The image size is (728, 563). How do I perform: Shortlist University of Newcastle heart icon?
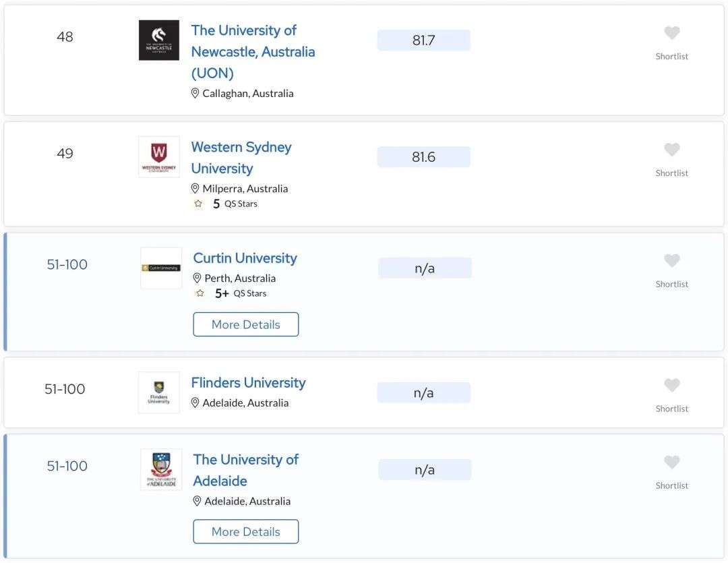coord(671,32)
